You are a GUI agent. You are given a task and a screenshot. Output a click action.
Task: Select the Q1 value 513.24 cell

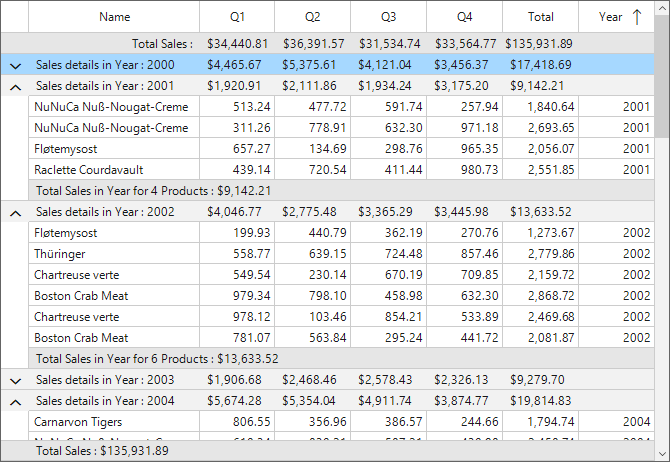(x=237, y=107)
